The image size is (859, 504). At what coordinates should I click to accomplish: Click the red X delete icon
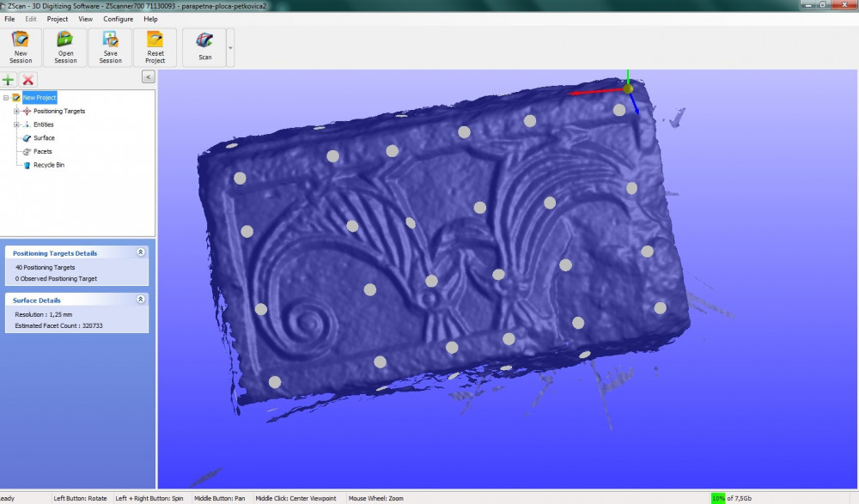point(28,80)
